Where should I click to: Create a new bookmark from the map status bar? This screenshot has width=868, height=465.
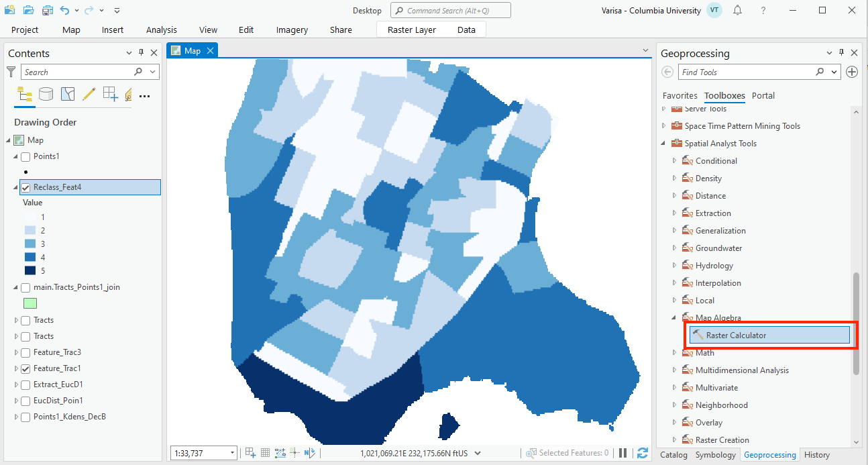point(250,452)
